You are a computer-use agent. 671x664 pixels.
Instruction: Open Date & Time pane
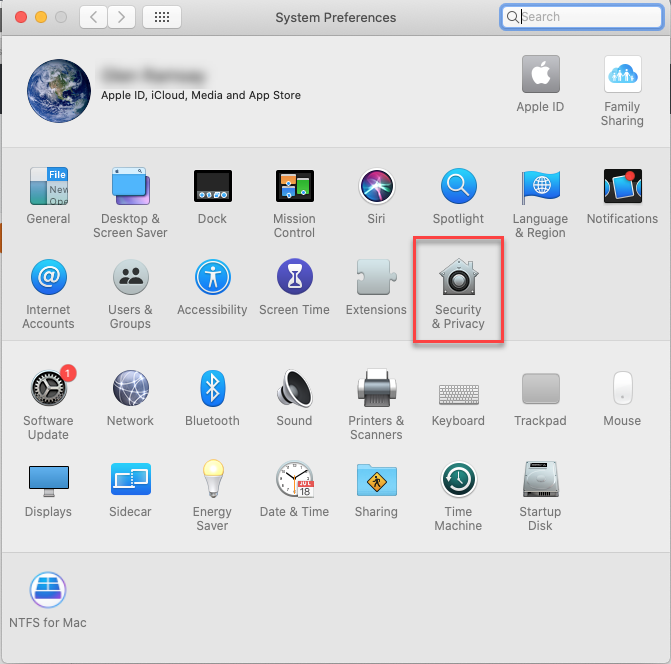pyautogui.click(x=294, y=489)
